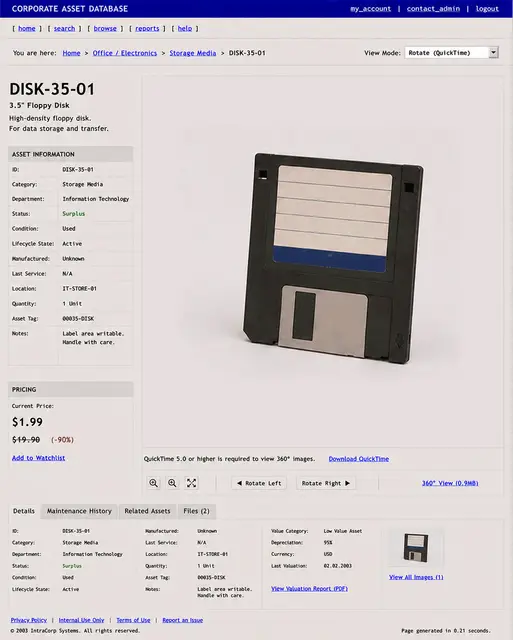Click the struck-through $19.90 price
The height and width of the screenshot is (640, 513).
[26, 440]
